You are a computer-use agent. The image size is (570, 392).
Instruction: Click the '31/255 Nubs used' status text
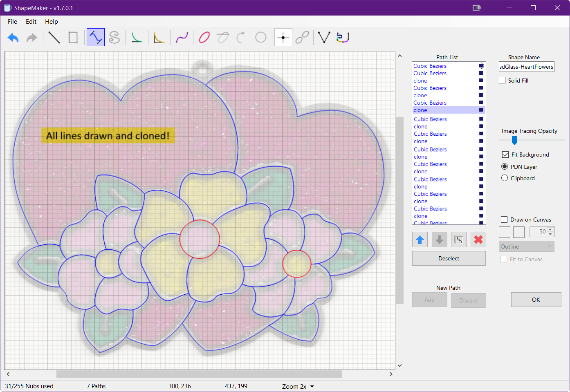coord(29,386)
